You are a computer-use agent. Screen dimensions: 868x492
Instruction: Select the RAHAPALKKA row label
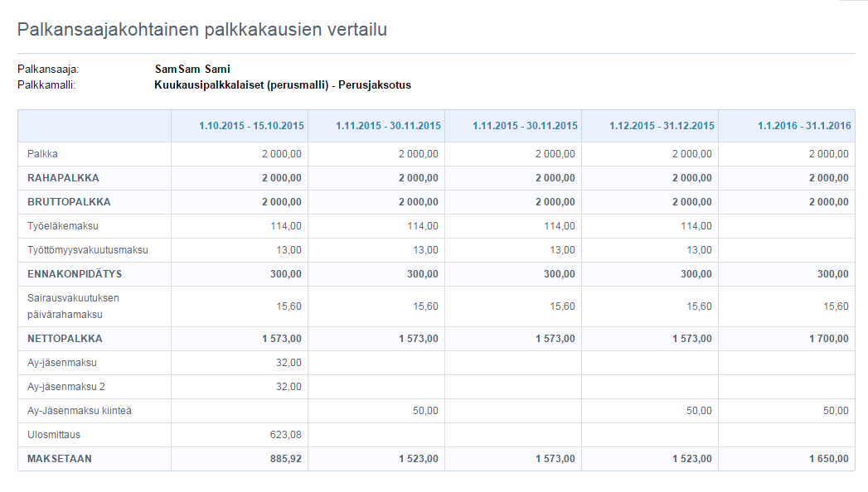click(63, 178)
